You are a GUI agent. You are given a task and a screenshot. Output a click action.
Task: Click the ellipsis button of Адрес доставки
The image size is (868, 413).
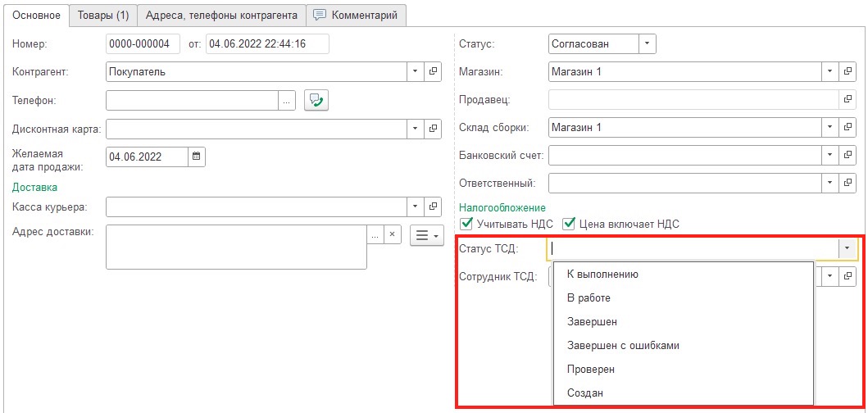click(375, 234)
